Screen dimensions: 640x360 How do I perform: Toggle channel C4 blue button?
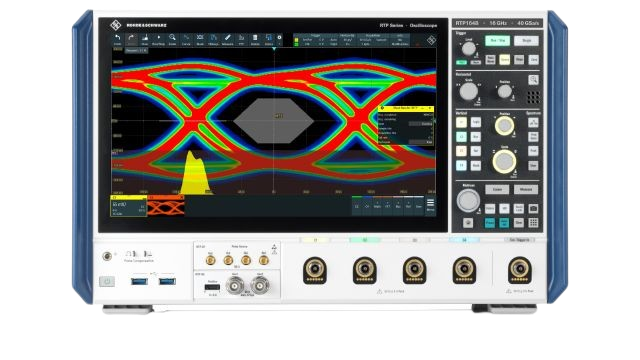pyautogui.click(x=461, y=165)
